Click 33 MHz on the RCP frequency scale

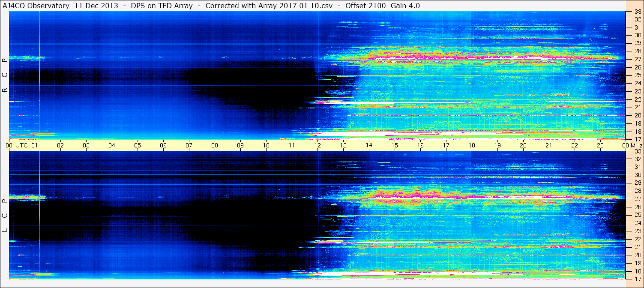click(638, 12)
